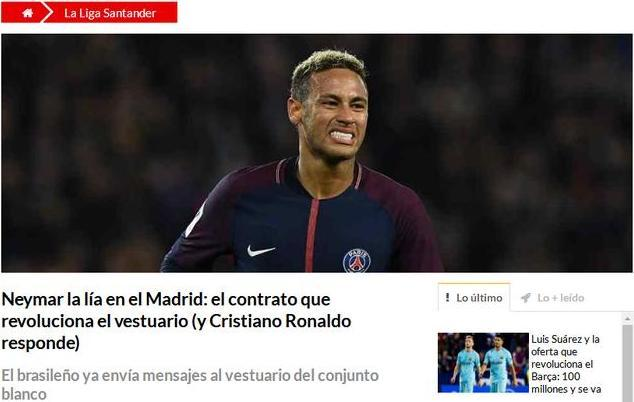
Task: Switch to the Lo + leído tab
Action: click(554, 298)
